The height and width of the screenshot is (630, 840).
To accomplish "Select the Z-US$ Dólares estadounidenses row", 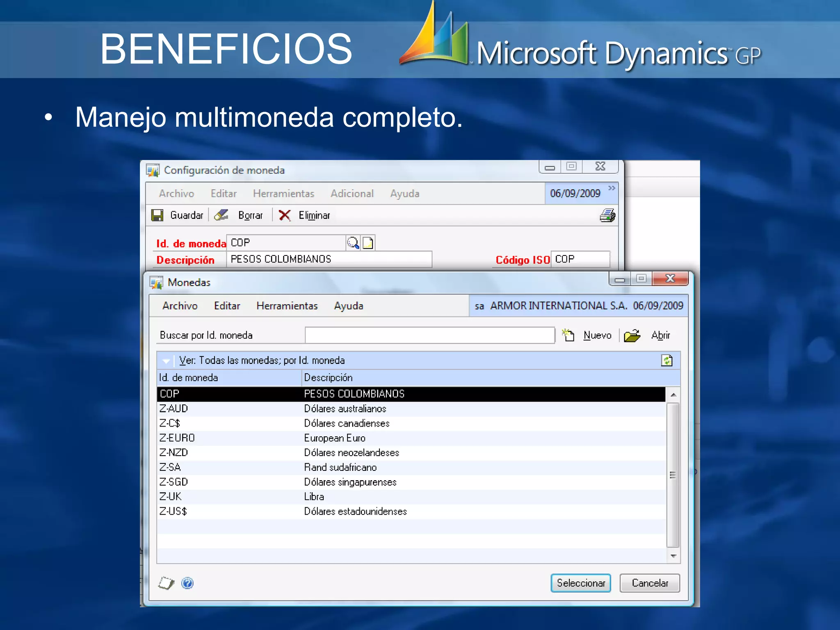I will tap(411, 511).
